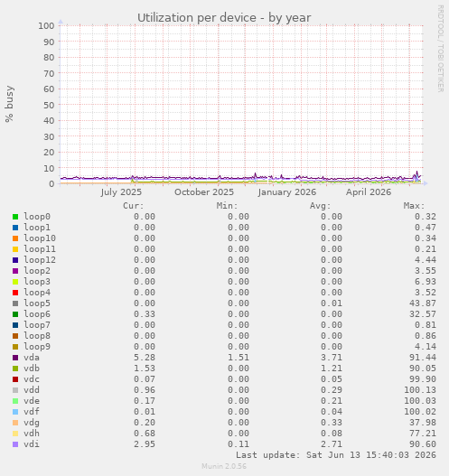The image size is (449, 476).
Task: Select the 'loop9' legend label
Action: coord(37,347)
